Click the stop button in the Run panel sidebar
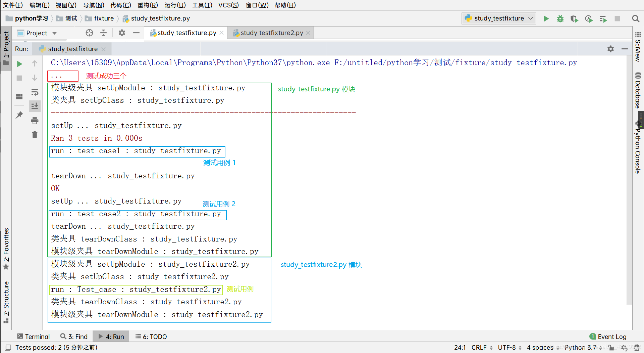This screenshot has height=353, width=644. [x=19, y=78]
